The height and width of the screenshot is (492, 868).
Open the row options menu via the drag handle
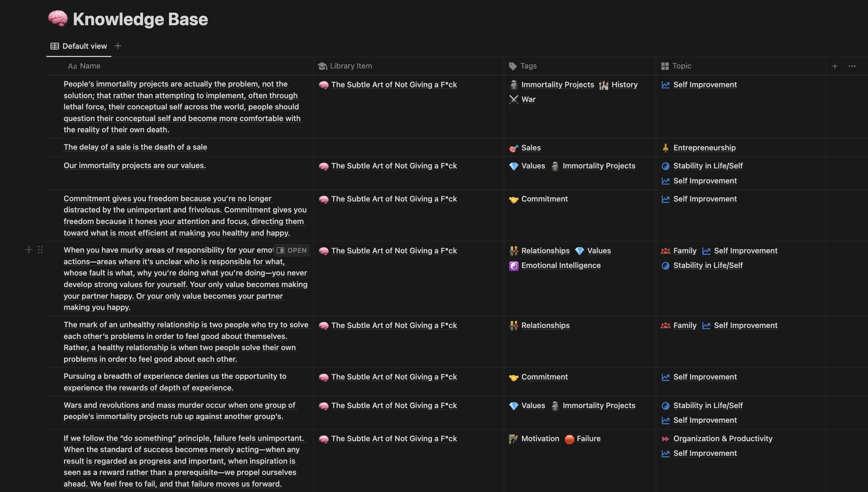[x=40, y=250]
